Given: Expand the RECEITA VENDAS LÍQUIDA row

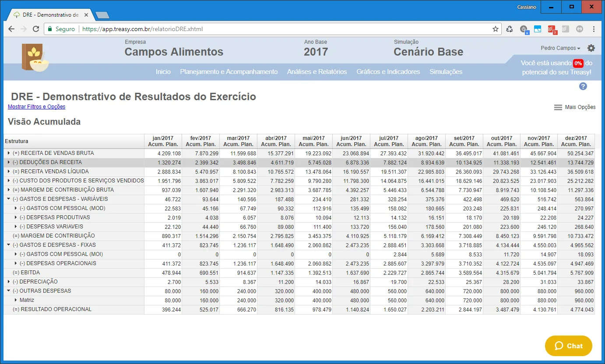Looking at the screenshot, I should (9, 171).
